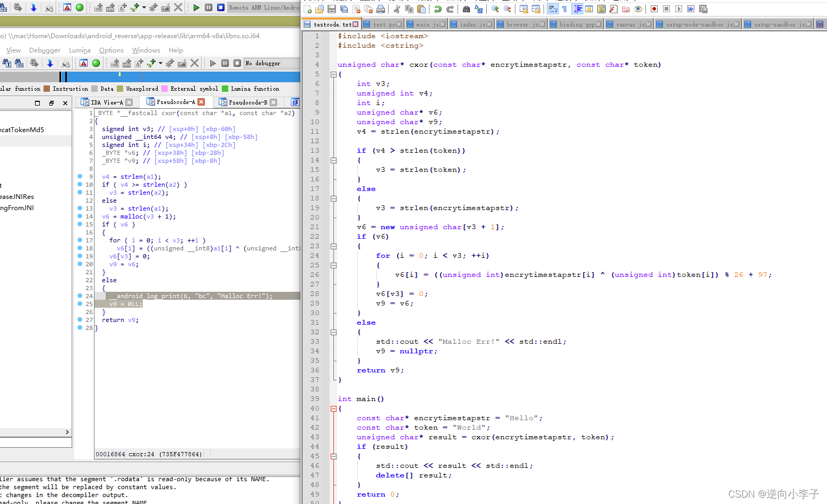Toggle Word Wrap in the Notepad++ toolbar
This screenshot has height=504, width=827.
click(x=553, y=9)
